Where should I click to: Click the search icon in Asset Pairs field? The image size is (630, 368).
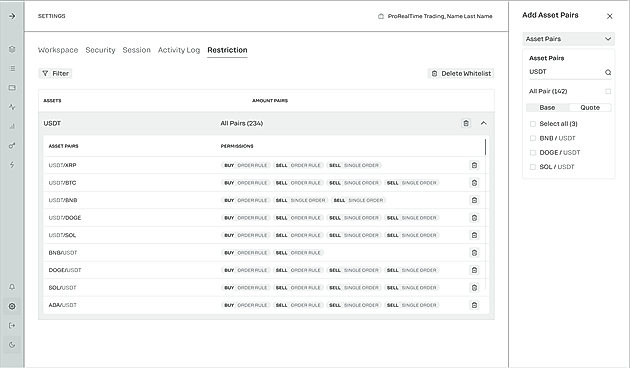(608, 72)
